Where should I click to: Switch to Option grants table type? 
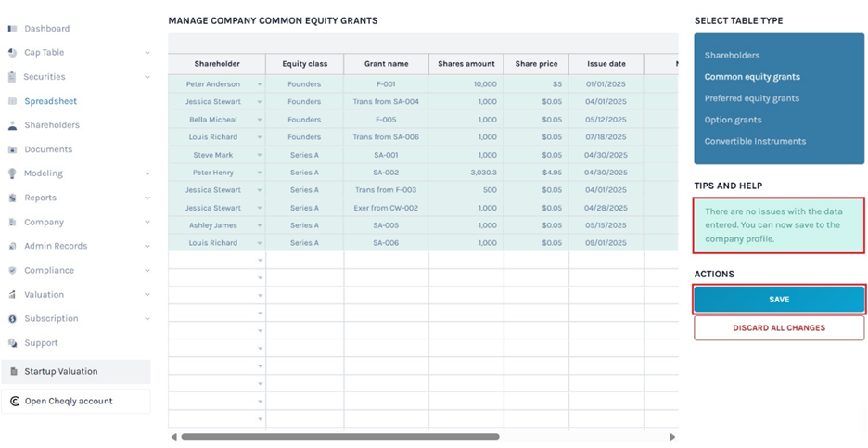tap(733, 120)
